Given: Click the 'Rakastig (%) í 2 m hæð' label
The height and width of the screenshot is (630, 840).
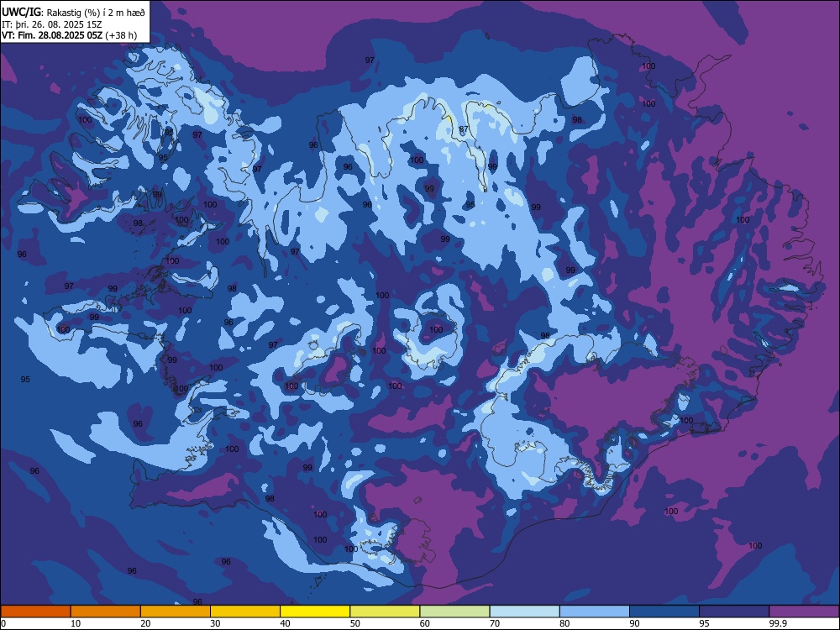Looking at the screenshot, I should [96, 13].
